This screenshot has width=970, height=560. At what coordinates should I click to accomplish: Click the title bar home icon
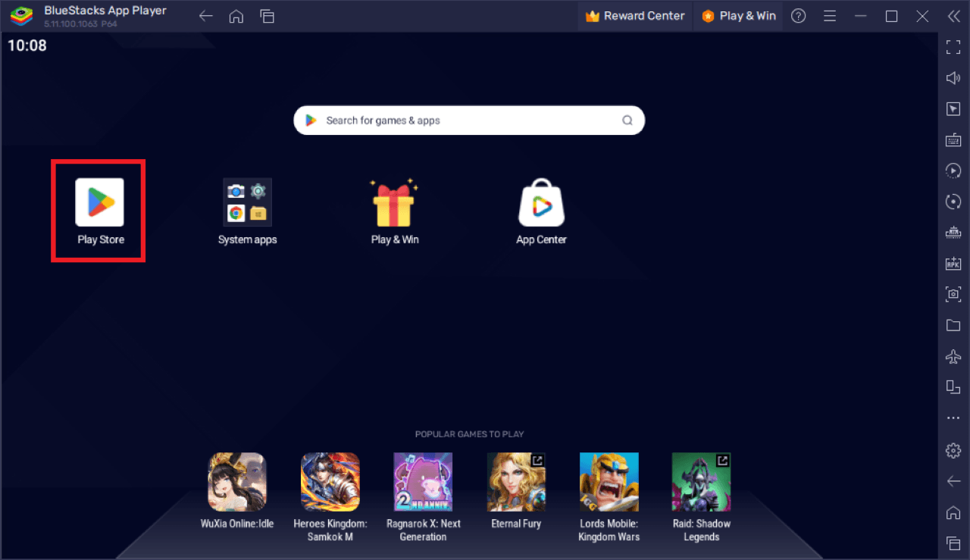click(x=236, y=16)
